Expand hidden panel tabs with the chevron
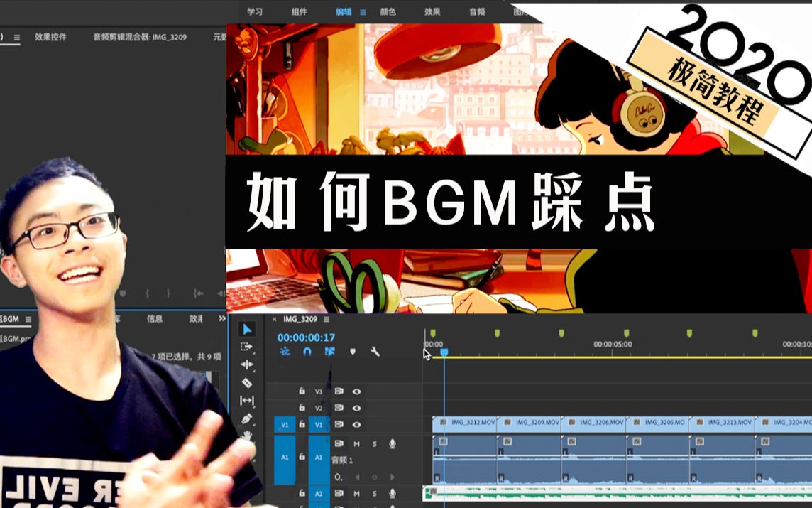Viewport: 812px width, 508px height. (x=220, y=320)
